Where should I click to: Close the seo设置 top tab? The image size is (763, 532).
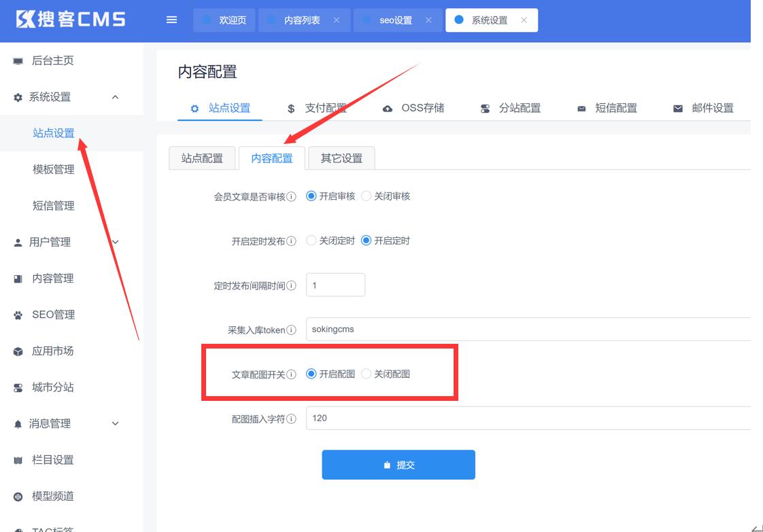pos(428,20)
